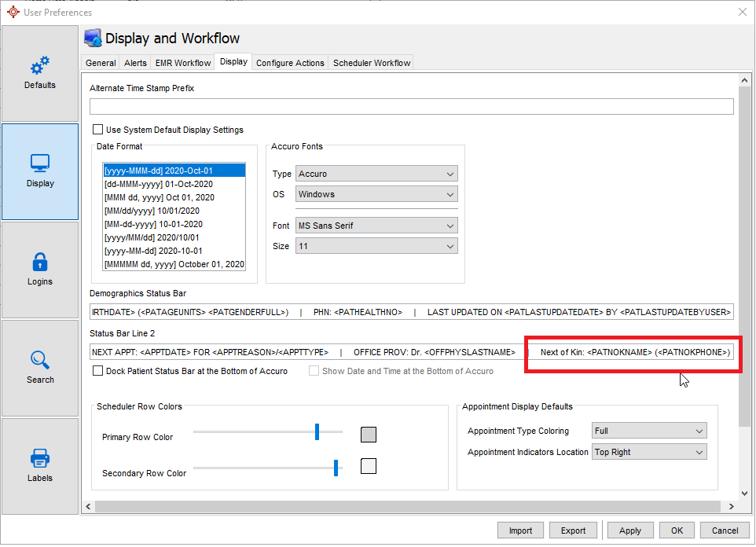Click the Secondary Row Color swatch
This screenshot has width=756, height=547.
click(x=368, y=466)
